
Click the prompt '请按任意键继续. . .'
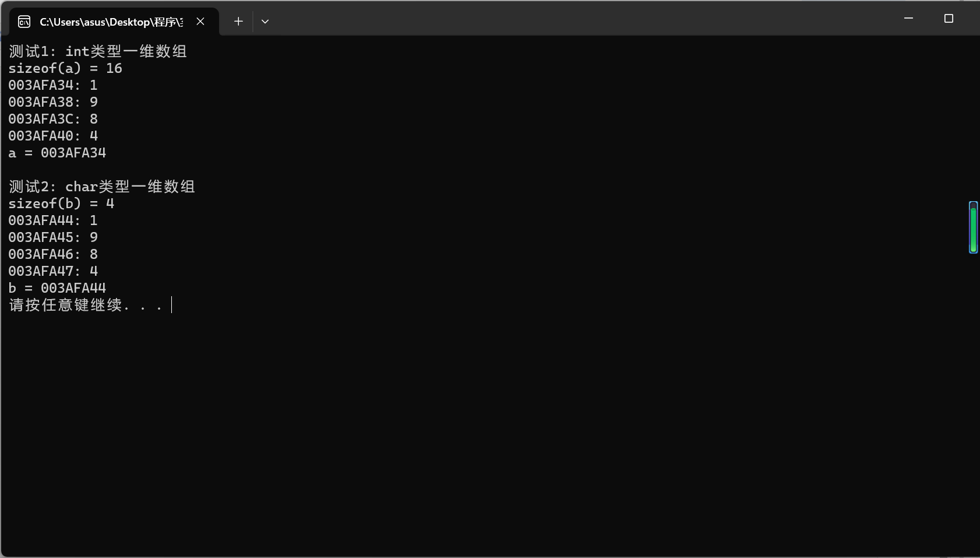(86, 305)
